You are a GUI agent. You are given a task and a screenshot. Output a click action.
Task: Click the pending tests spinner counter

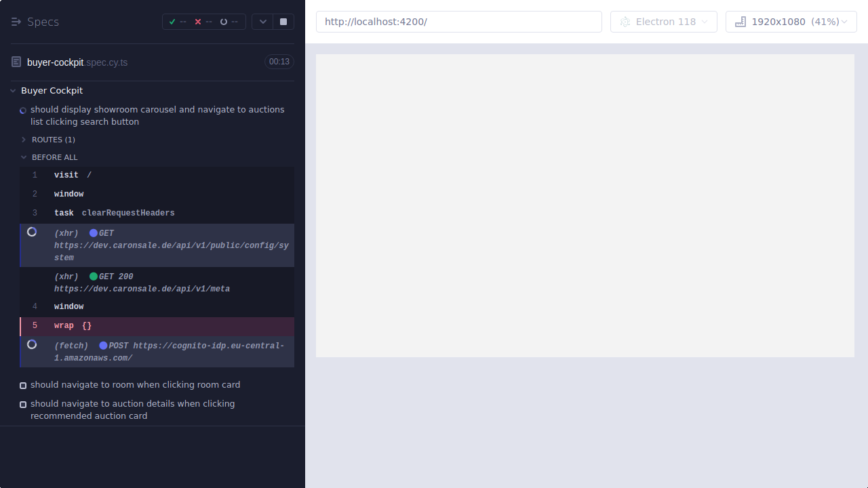click(229, 22)
